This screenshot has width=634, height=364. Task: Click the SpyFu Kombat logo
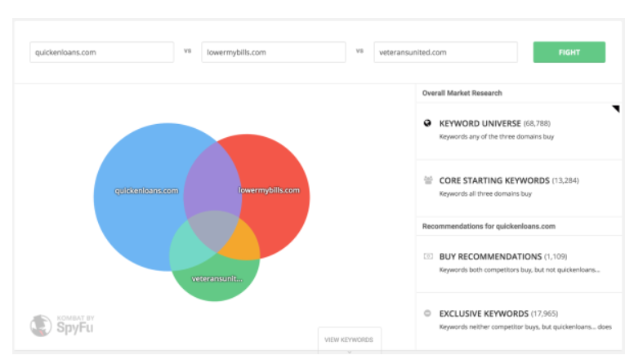pos(62,325)
